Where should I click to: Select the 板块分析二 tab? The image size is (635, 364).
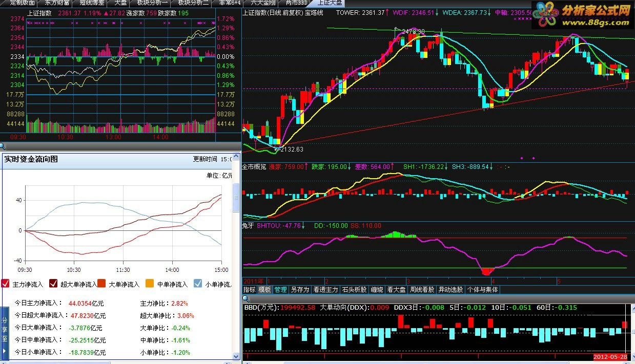click(193, 3)
